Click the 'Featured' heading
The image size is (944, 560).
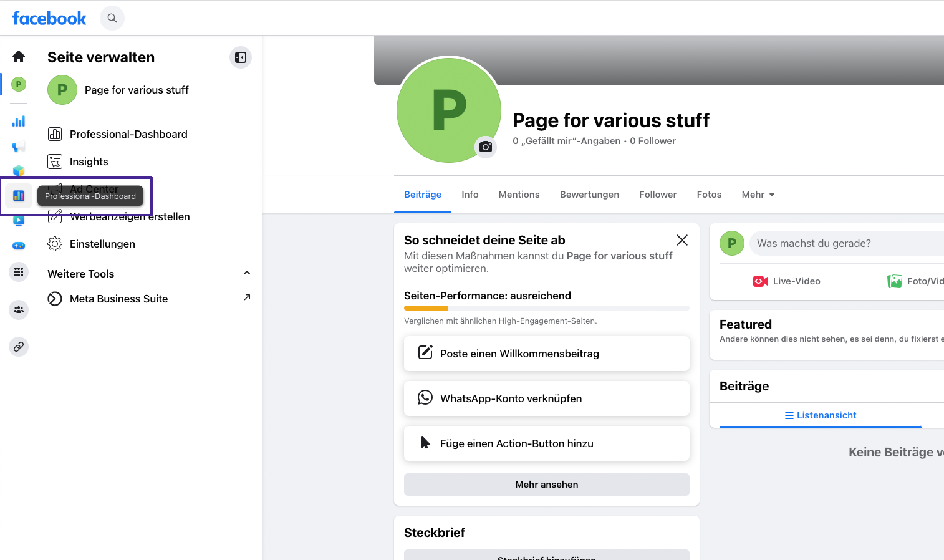coord(746,324)
